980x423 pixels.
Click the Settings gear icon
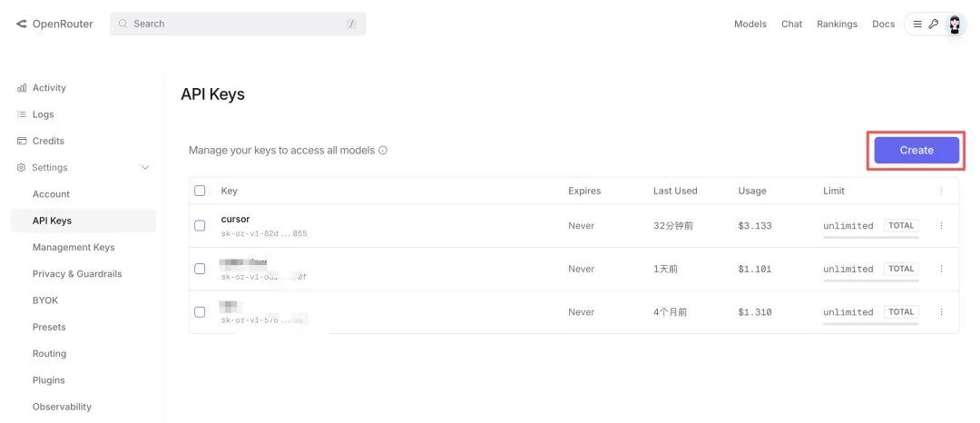[21, 167]
